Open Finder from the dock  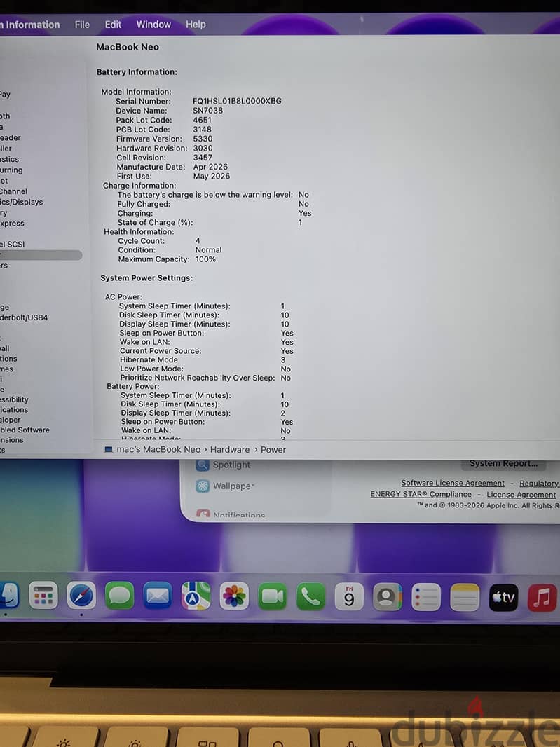8,595
